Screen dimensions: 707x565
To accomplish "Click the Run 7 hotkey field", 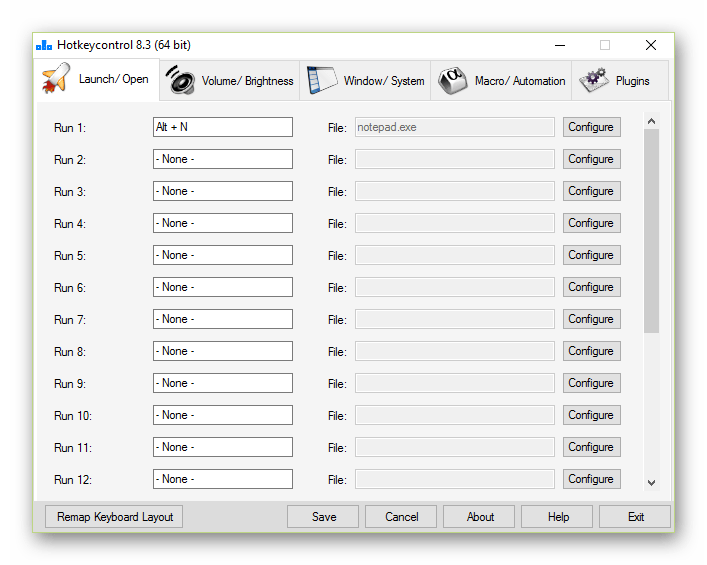I will [x=223, y=319].
